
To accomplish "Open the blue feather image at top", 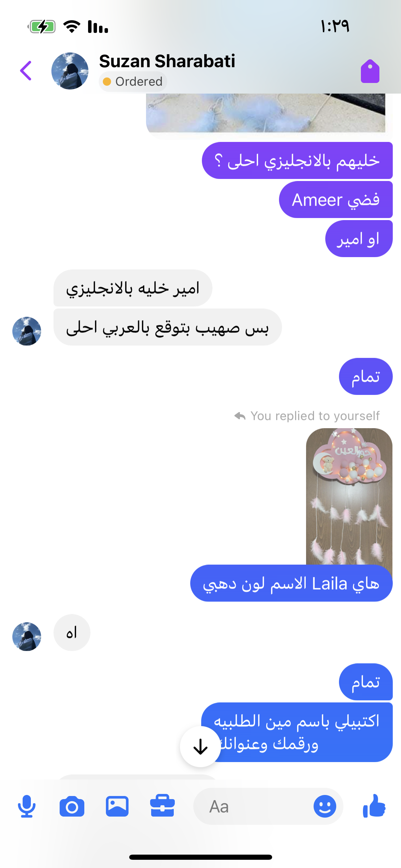I will point(266,113).
